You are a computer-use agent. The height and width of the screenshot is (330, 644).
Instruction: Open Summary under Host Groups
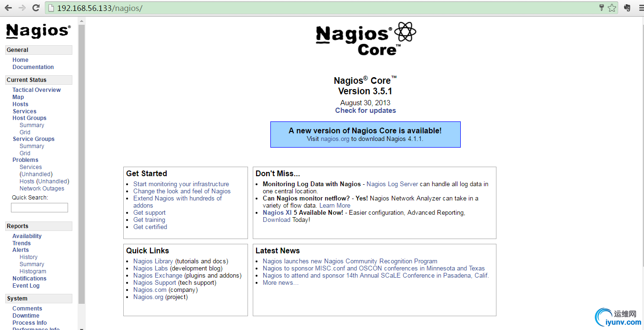tap(32, 125)
